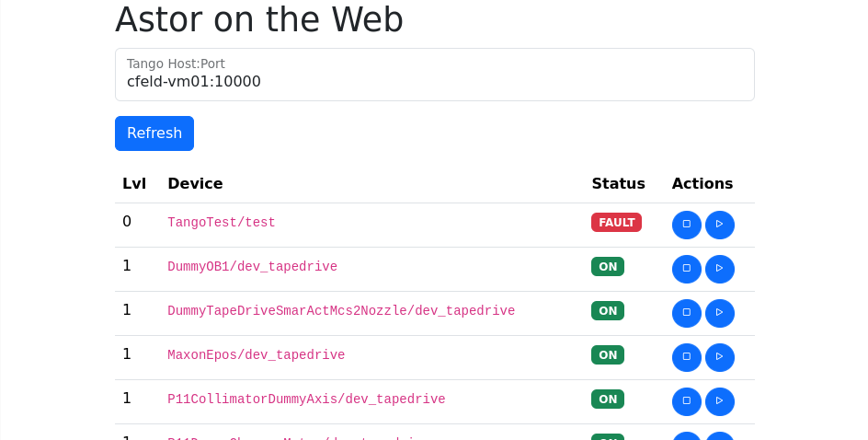Stop P11CollimatorDummyAxis/dev_tapedrive
The image size is (868, 440).
687,401
